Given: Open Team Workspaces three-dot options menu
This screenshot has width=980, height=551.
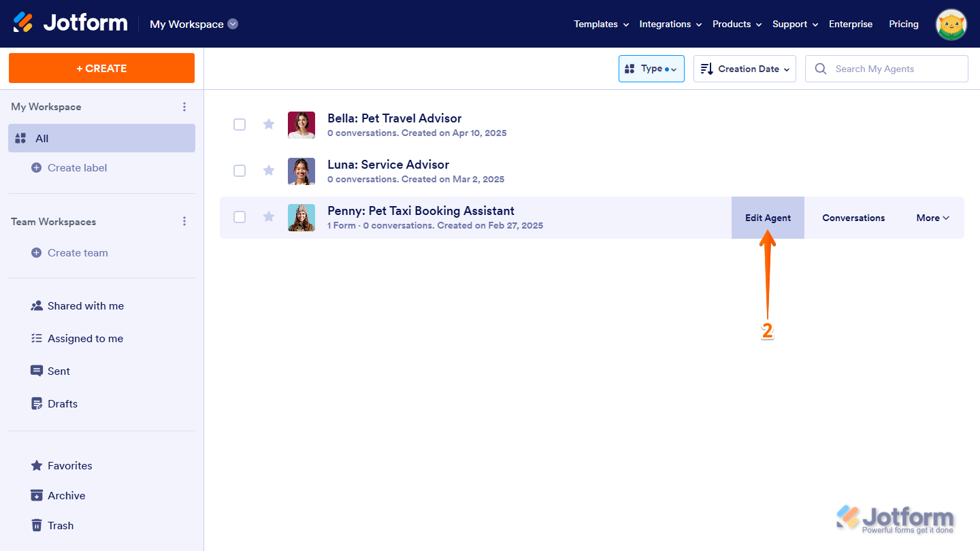Looking at the screenshot, I should coord(184,222).
